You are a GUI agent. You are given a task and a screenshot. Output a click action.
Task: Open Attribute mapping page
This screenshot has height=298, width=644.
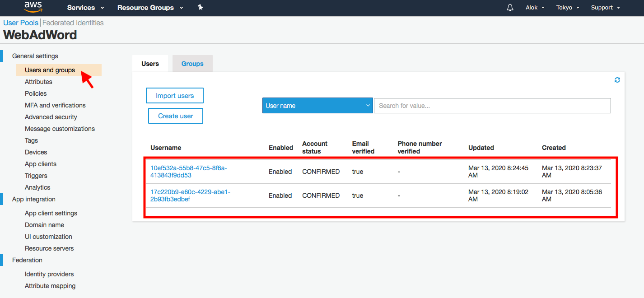[x=50, y=286]
